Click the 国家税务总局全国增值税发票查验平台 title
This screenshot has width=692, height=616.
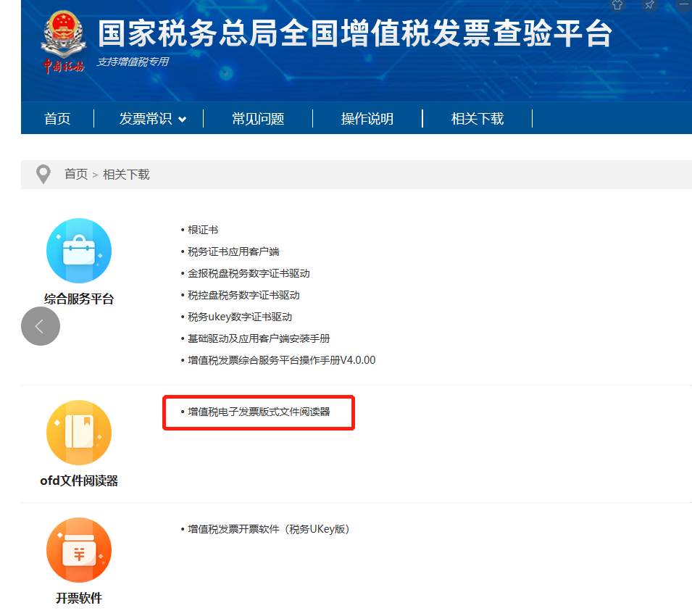pyautogui.click(x=355, y=33)
